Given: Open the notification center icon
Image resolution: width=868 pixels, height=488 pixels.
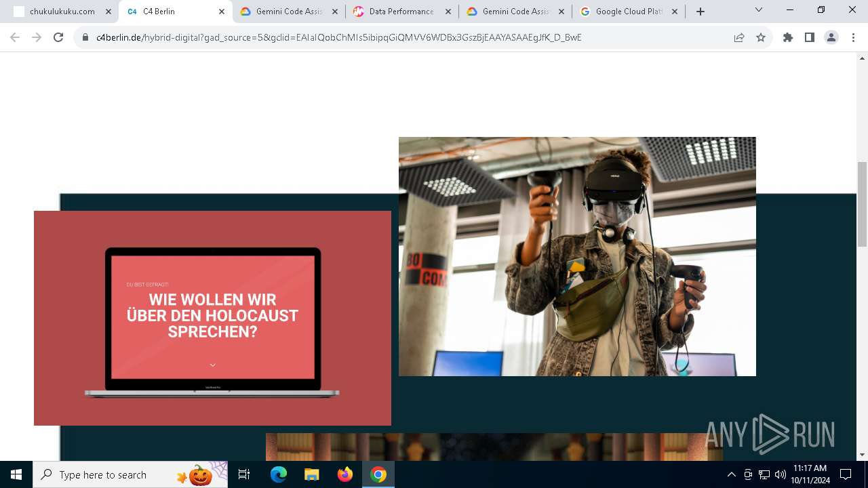Looking at the screenshot, I should tap(846, 474).
